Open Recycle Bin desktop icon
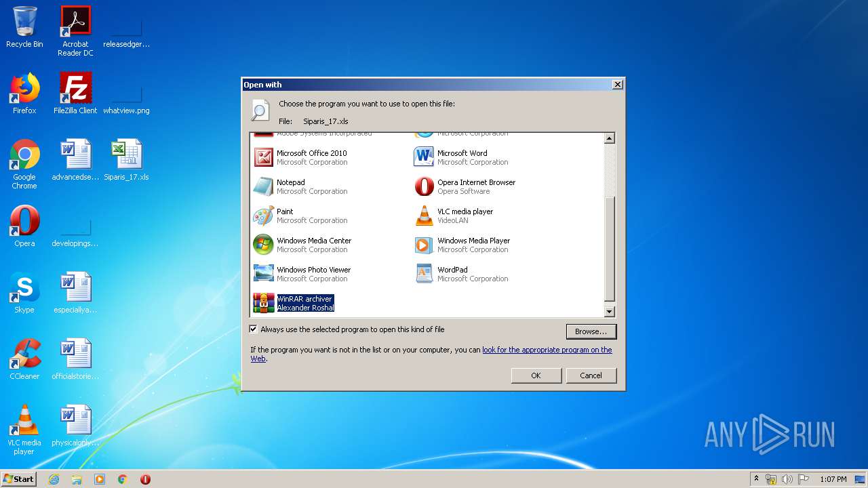The height and width of the screenshot is (488, 868). pyautogui.click(x=24, y=27)
